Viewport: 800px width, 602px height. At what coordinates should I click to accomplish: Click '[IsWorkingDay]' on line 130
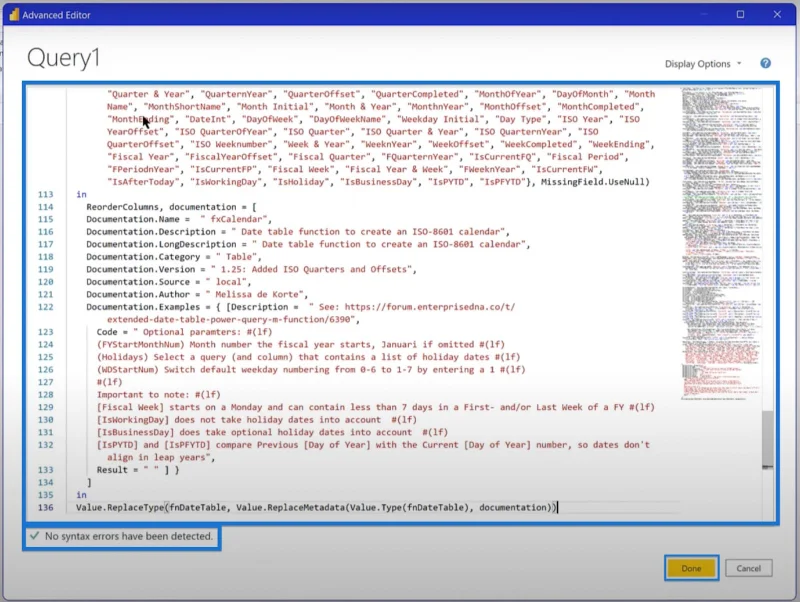pos(133,419)
